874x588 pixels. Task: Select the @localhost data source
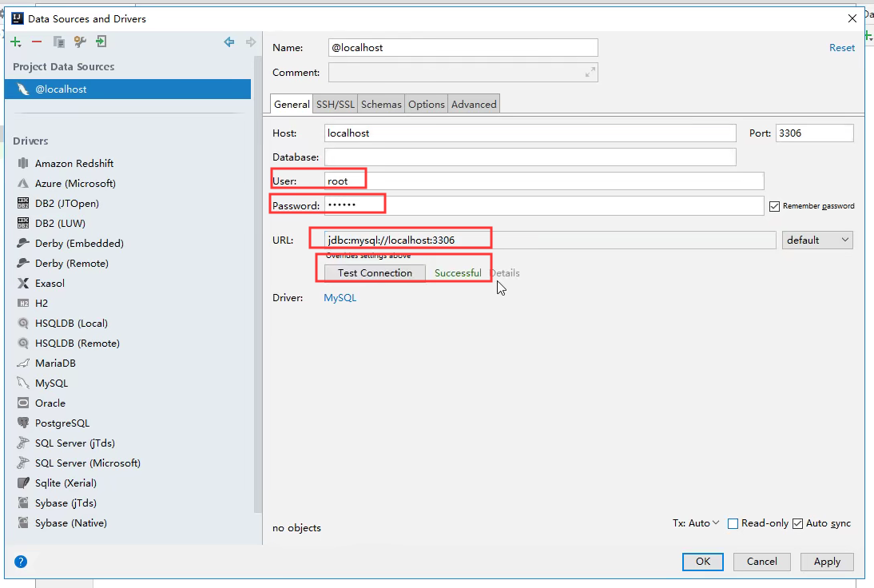tap(128, 89)
